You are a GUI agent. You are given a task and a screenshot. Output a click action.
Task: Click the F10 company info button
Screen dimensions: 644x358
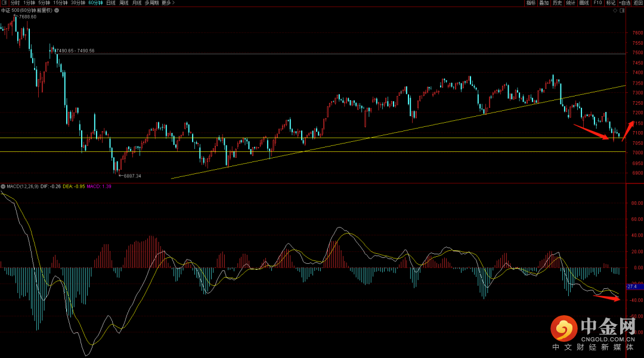tap(597, 3)
